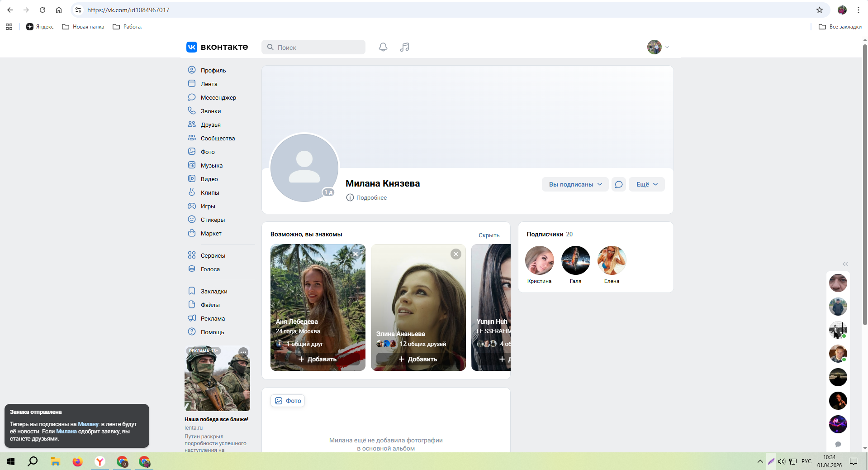Expand the Вы подписаны dropdown
The image size is (868, 470).
[x=575, y=184]
